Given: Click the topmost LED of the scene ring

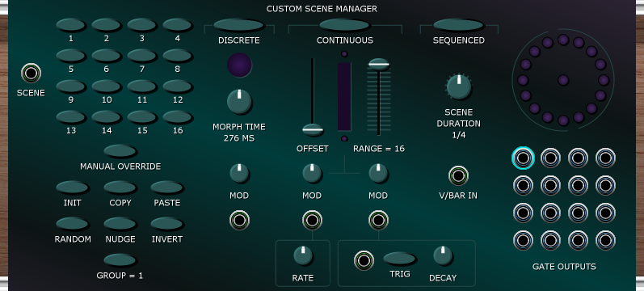Looking at the screenshot, I should click(563, 40).
